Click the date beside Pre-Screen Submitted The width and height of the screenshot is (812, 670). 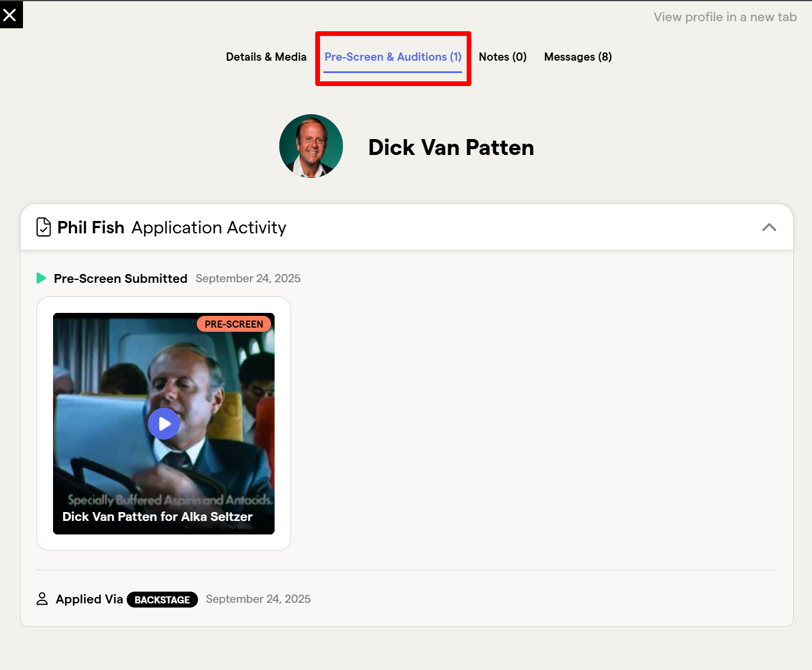click(248, 279)
